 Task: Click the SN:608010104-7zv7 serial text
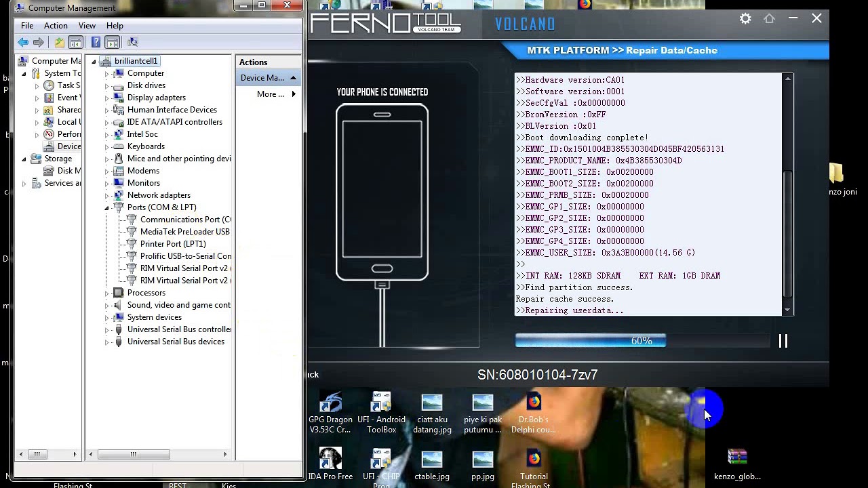tap(537, 375)
